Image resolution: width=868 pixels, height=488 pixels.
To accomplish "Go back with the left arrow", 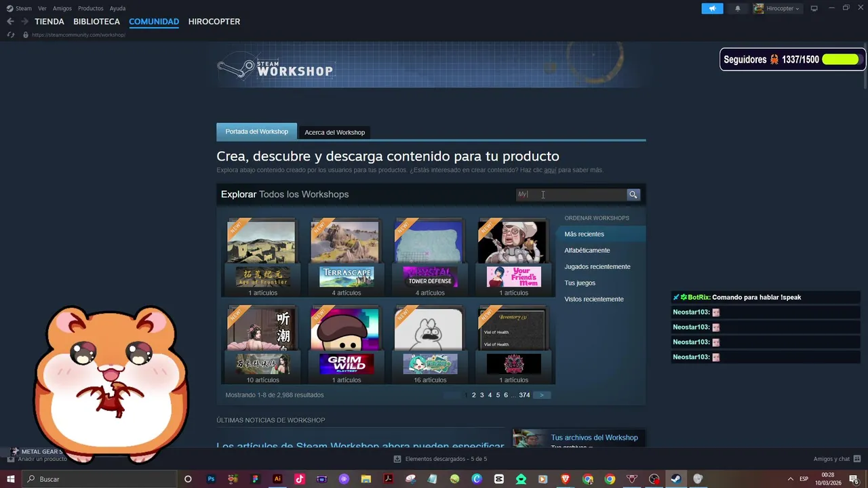I will pos(10,22).
